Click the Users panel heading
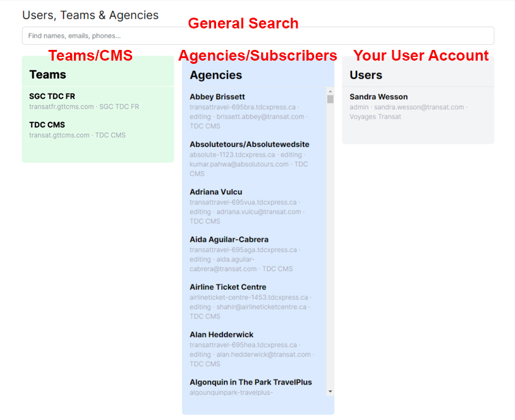This screenshot has height=420, width=515. pos(366,75)
